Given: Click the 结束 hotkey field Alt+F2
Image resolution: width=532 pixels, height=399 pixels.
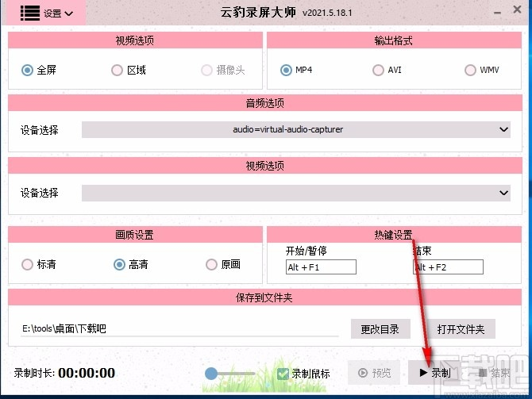Looking at the screenshot, I should [x=448, y=267].
